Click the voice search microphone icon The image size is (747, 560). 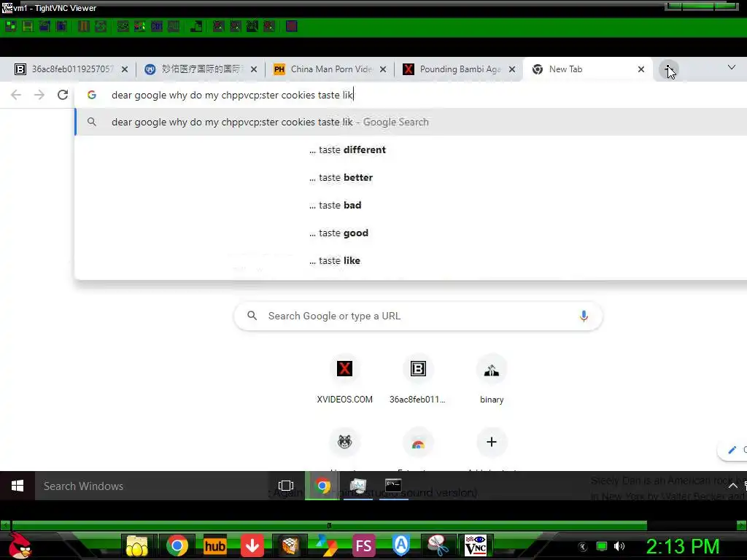click(x=584, y=316)
